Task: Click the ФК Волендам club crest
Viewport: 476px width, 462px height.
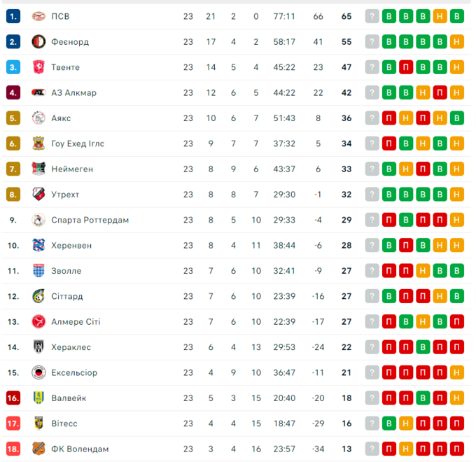Action: click(38, 449)
